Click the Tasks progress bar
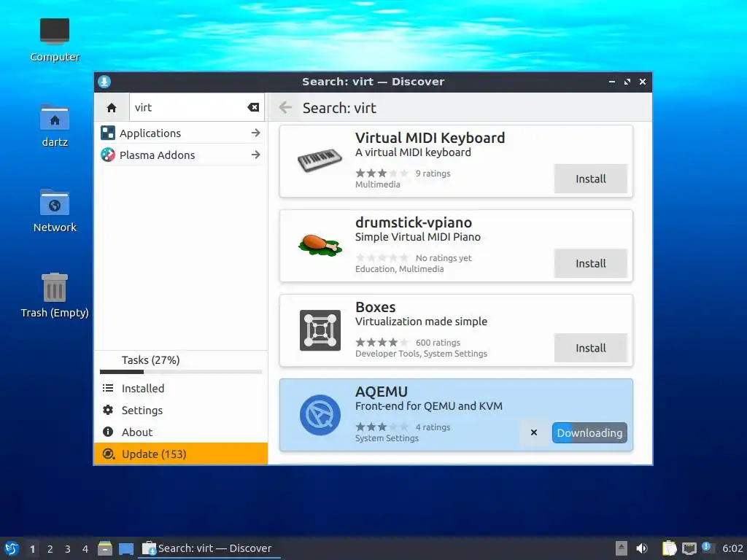This screenshot has height=560, width=747. [x=181, y=372]
